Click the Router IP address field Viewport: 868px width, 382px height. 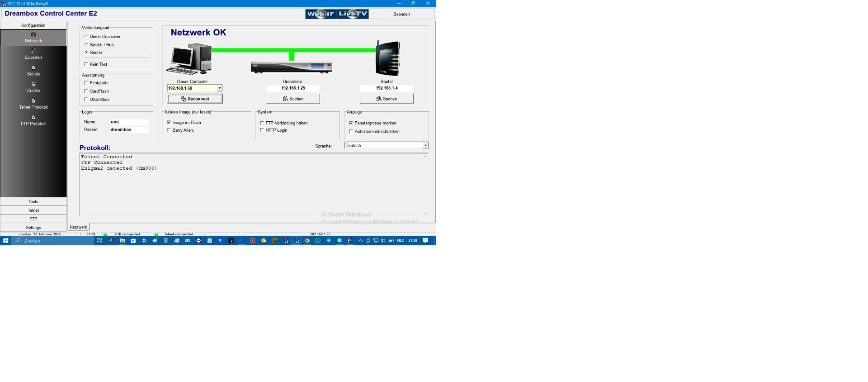click(387, 88)
